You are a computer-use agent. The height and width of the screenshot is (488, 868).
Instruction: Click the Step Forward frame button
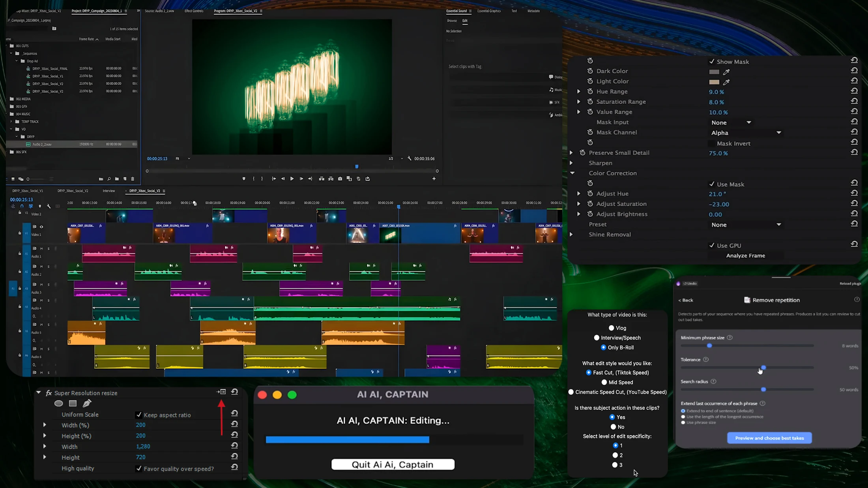coord(301,179)
